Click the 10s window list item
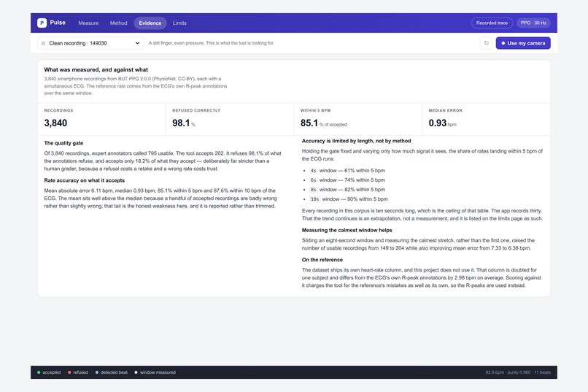Screen dimensions: 588x392 tap(349, 199)
